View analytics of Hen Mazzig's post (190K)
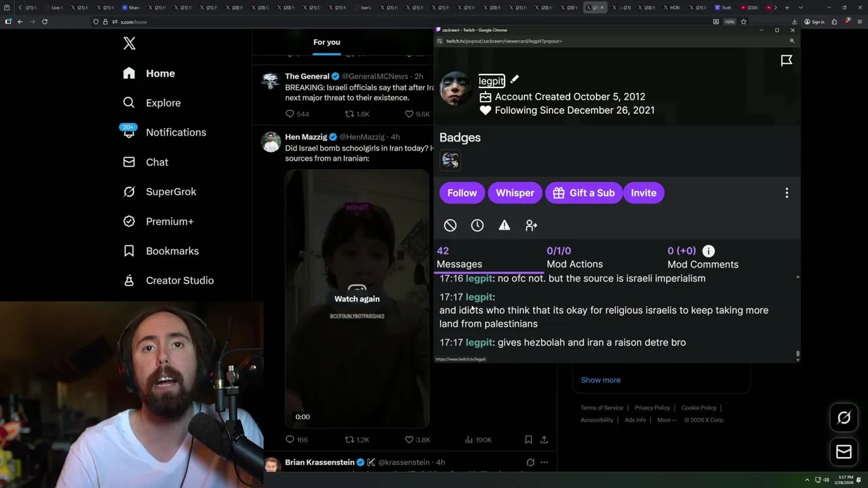 [x=478, y=440]
